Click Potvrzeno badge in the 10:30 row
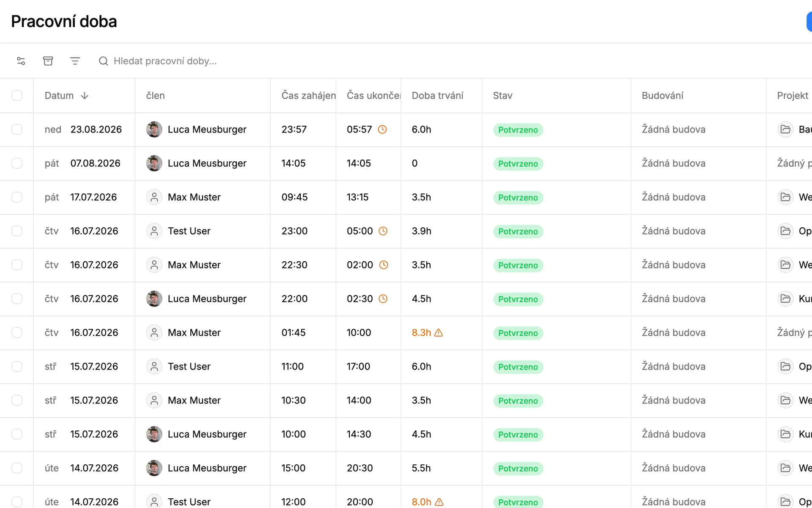This screenshot has height=508, width=812. (x=518, y=401)
